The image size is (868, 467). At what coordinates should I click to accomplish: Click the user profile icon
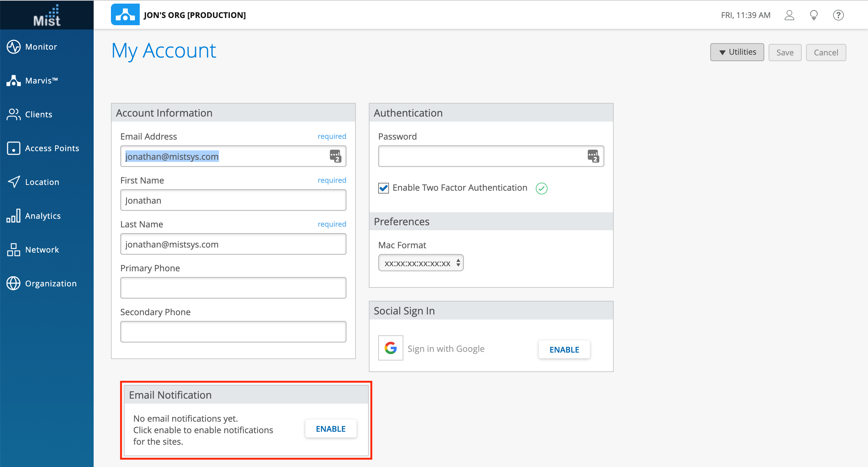coord(789,15)
